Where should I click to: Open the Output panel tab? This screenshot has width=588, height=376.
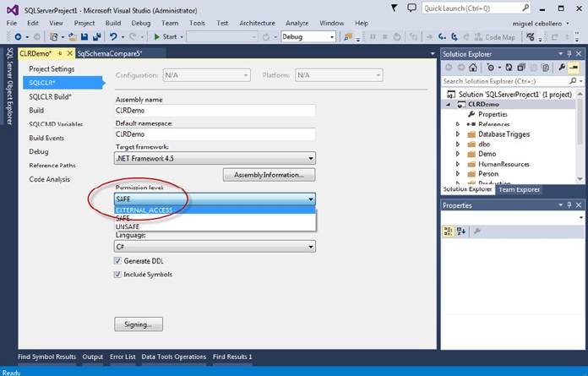point(93,357)
